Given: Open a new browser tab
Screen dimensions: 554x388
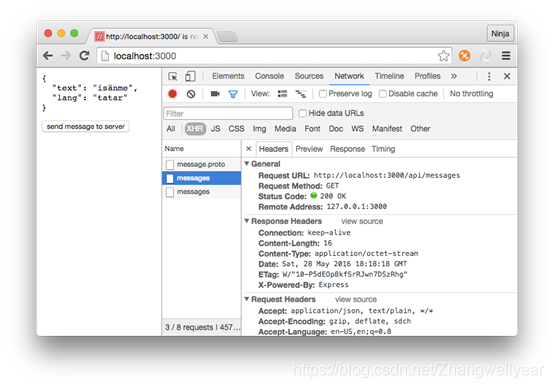Looking at the screenshot, I should (x=227, y=36).
